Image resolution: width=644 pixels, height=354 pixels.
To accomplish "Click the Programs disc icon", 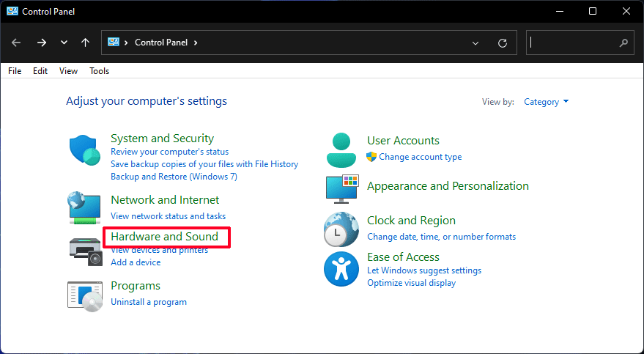I will [85, 297].
